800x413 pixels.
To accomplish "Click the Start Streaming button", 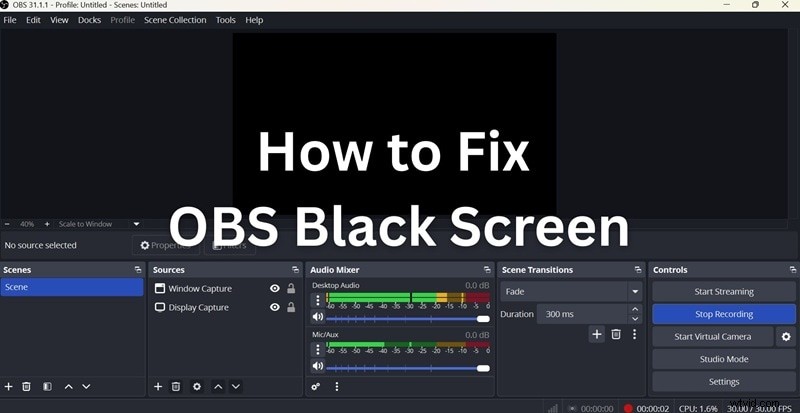I will [724, 292].
